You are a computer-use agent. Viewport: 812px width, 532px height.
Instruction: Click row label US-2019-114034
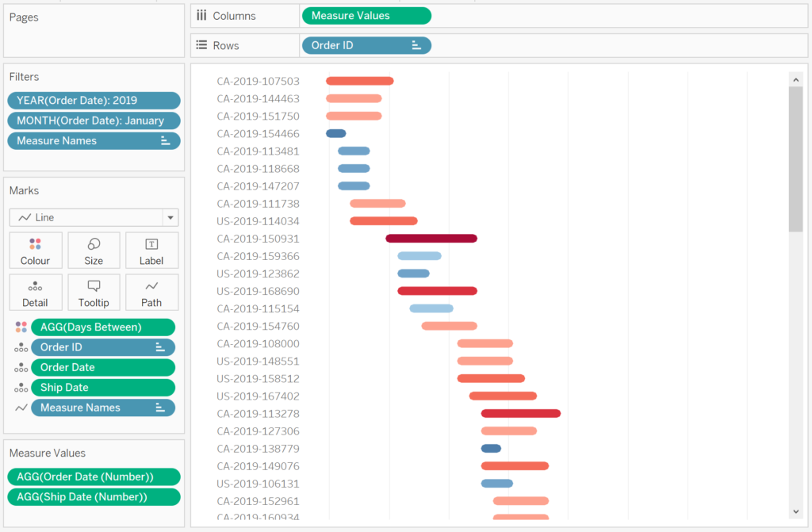[258, 221]
